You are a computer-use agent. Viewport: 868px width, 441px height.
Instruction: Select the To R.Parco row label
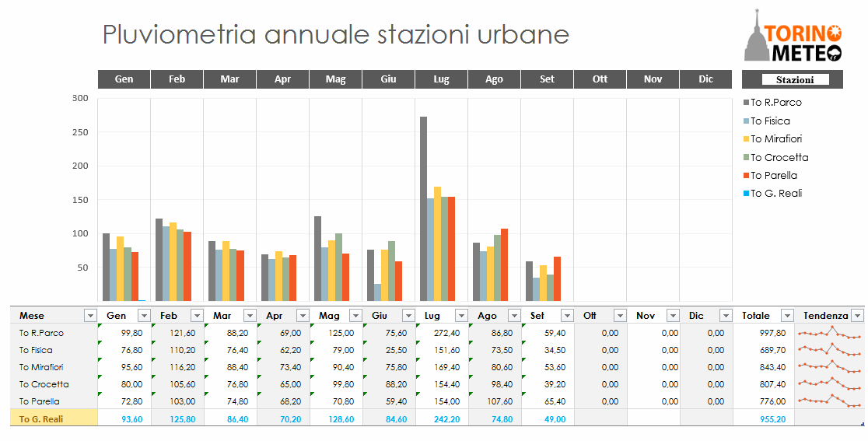pyautogui.click(x=41, y=333)
